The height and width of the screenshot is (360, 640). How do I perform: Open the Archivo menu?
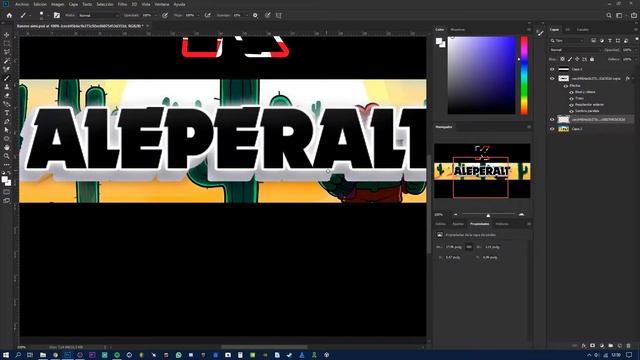coord(22,4)
